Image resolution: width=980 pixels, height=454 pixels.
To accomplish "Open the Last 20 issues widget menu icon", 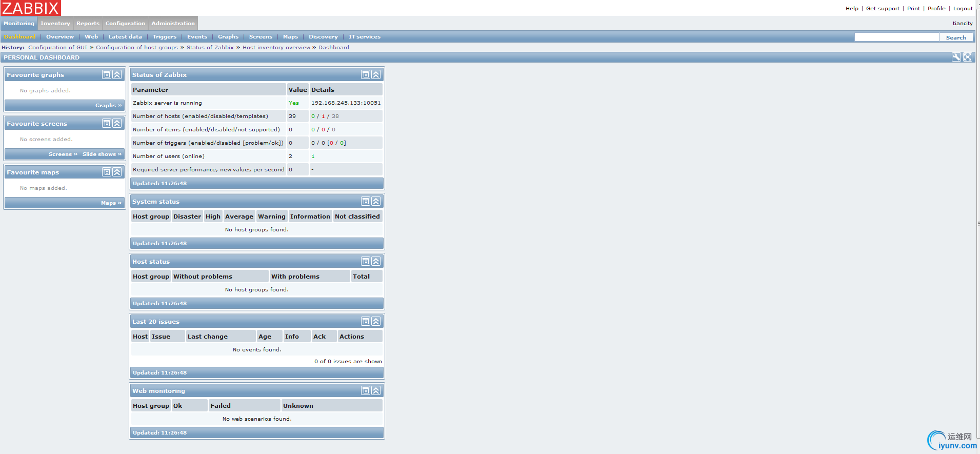I will click(x=366, y=322).
